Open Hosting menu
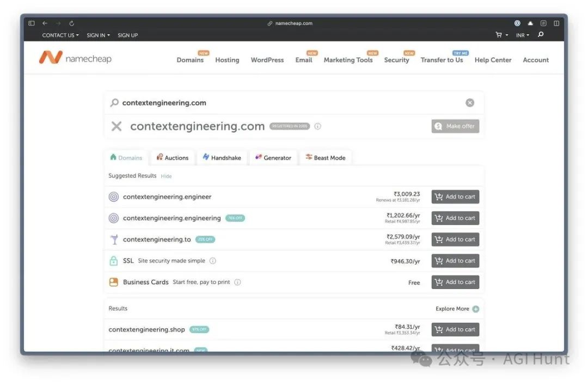This screenshot has width=588, height=382. click(x=227, y=60)
